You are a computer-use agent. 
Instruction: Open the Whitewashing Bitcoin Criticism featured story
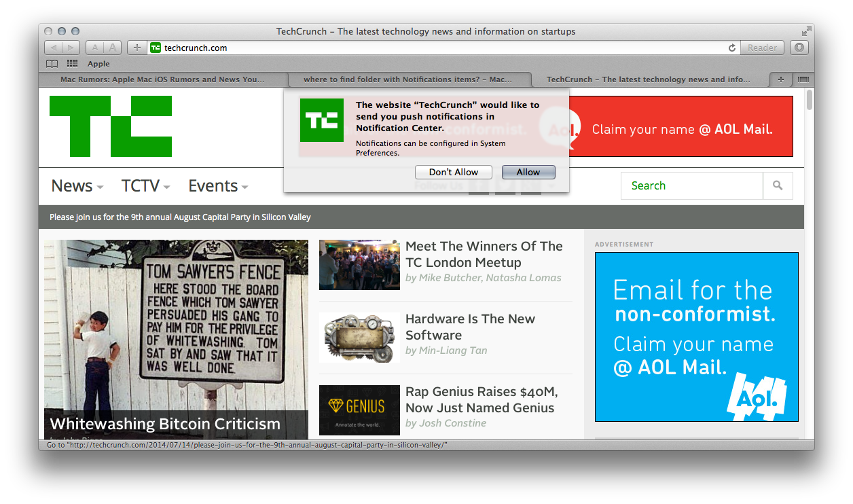[165, 424]
